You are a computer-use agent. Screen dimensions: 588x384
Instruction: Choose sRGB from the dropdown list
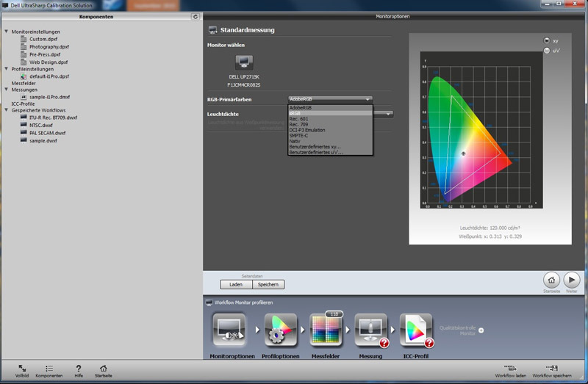[330, 113]
